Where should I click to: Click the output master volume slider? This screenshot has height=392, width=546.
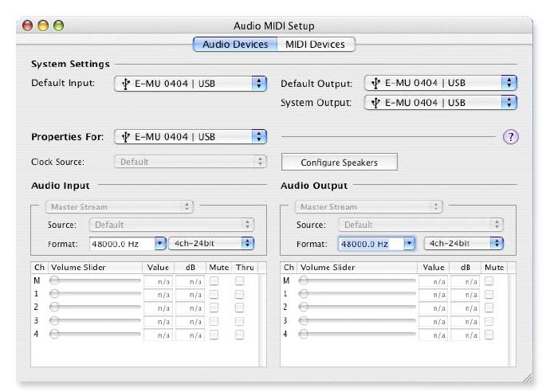357,280
